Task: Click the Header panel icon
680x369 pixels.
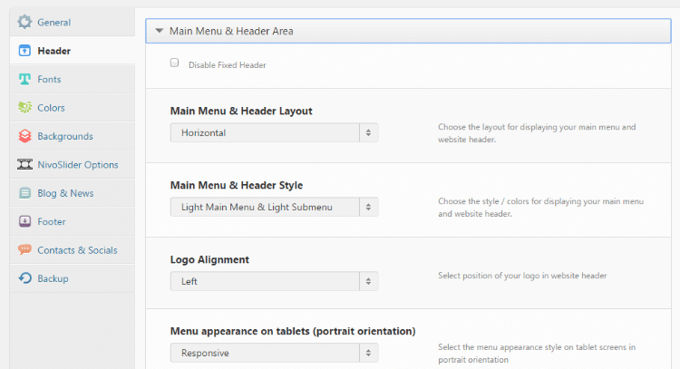Action: pos(25,51)
